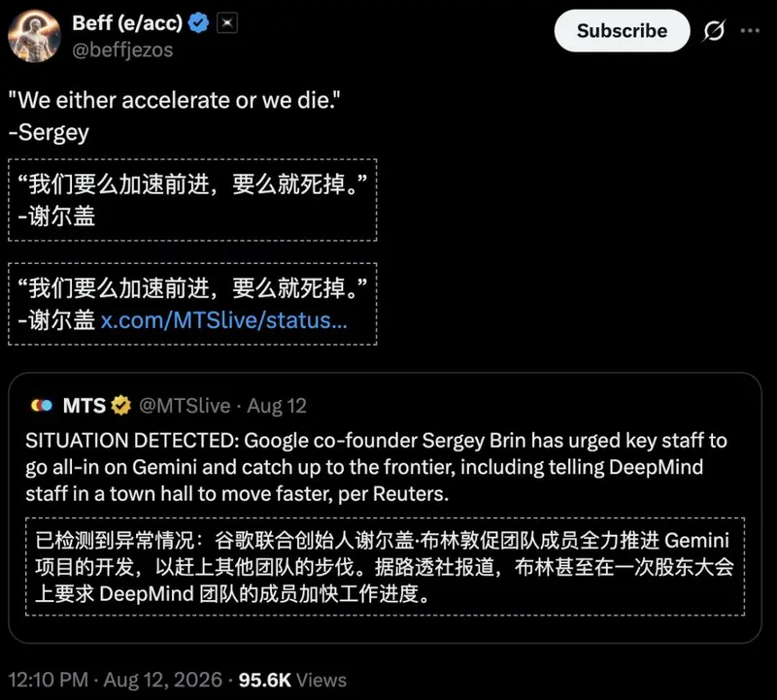Open the MTS display name in quoted post

pyautogui.click(x=84, y=406)
